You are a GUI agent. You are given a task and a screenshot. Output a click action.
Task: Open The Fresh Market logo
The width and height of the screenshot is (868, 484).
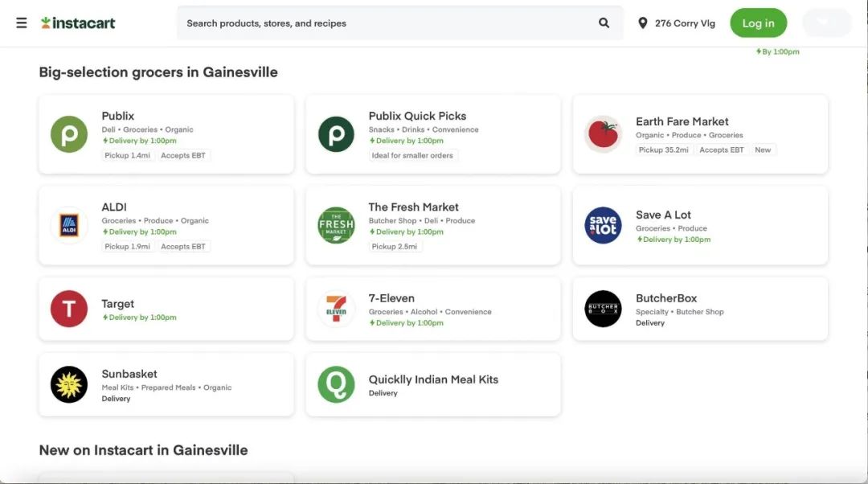tap(336, 225)
